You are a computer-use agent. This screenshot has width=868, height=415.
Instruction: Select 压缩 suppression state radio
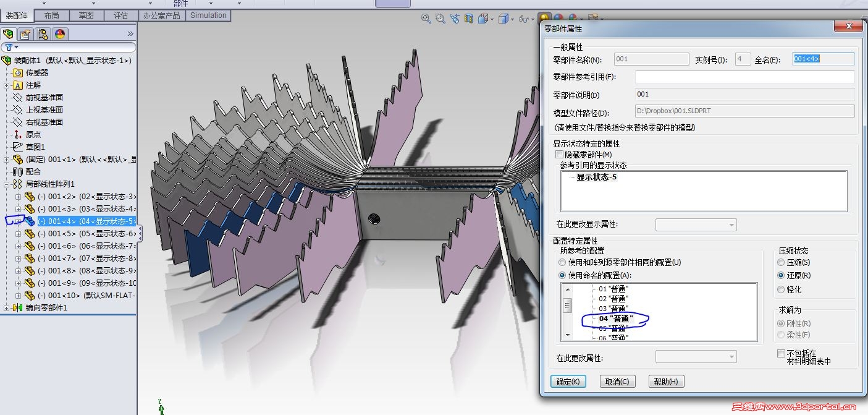click(782, 263)
